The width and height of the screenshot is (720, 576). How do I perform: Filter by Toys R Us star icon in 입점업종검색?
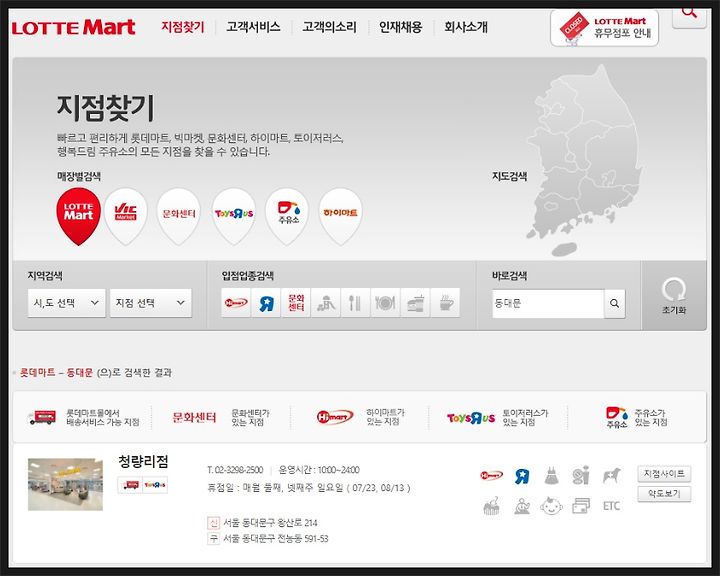266,303
